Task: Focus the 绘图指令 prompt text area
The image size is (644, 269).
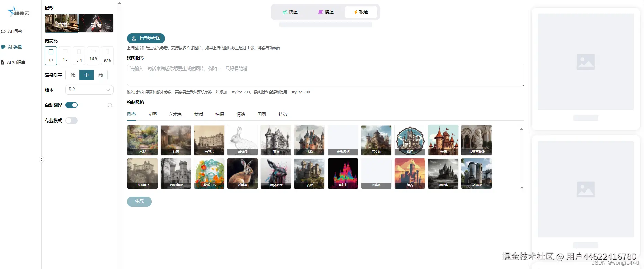Action: [x=325, y=75]
